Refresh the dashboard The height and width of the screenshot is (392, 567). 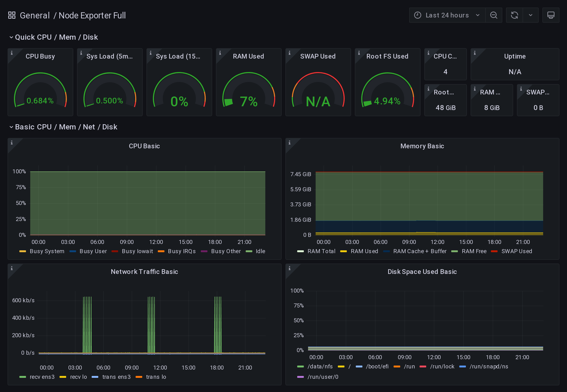(x=514, y=15)
